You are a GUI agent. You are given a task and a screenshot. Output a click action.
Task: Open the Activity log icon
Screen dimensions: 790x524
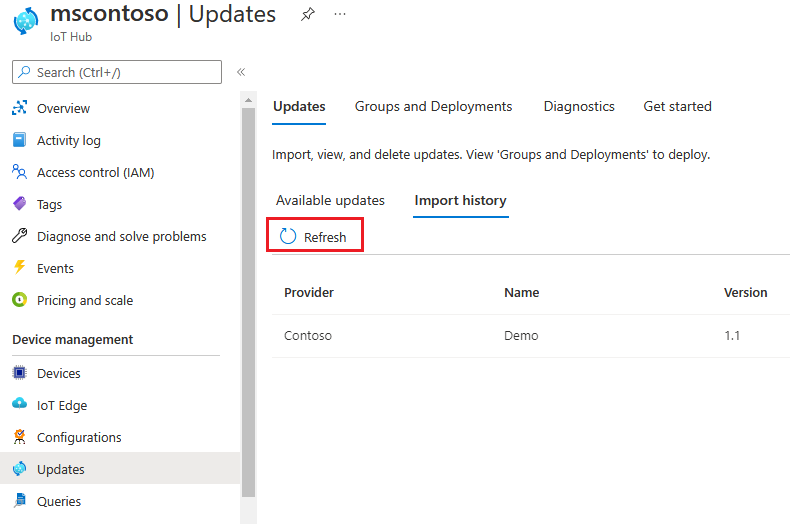pyautogui.click(x=19, y=140)
